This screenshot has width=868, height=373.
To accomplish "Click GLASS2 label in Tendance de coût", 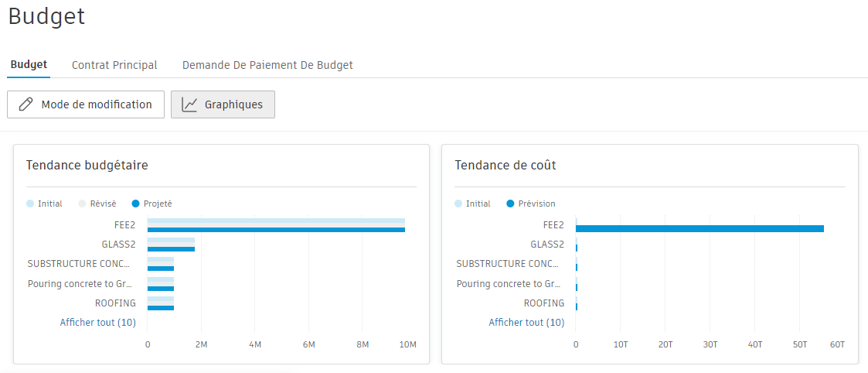I will click(547, 244).
